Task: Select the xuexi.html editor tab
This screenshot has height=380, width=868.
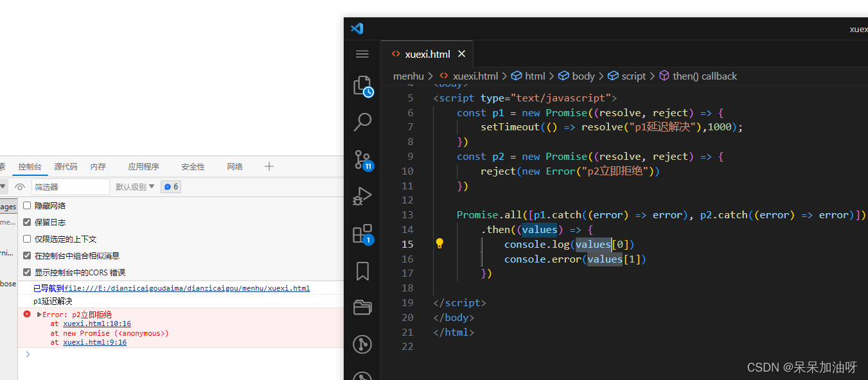Action: click(427, 54)
